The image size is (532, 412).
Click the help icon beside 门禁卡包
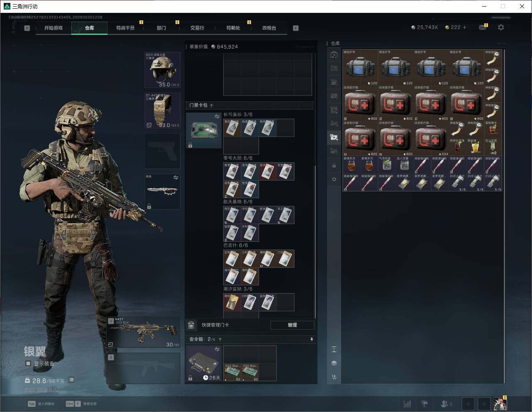(211, 105)
